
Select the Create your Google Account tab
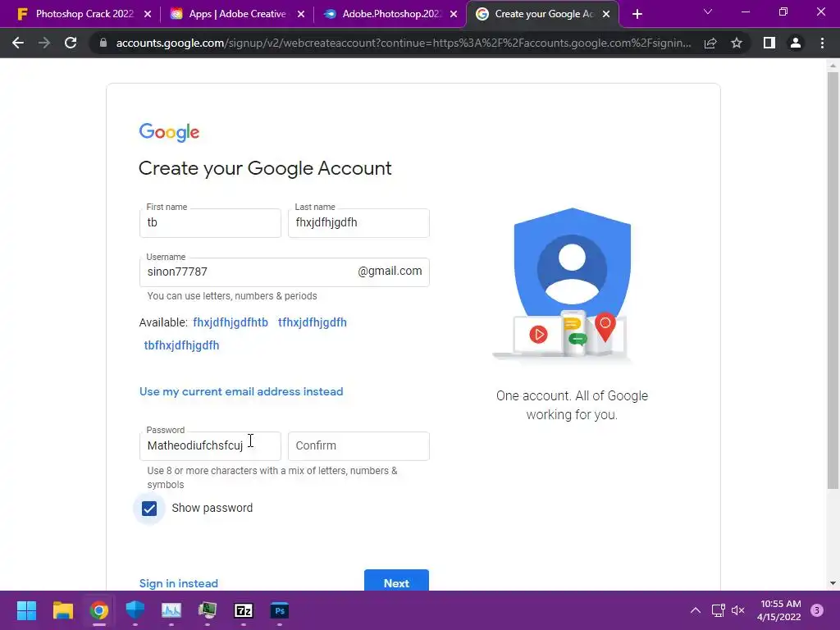tap(542, 14)
